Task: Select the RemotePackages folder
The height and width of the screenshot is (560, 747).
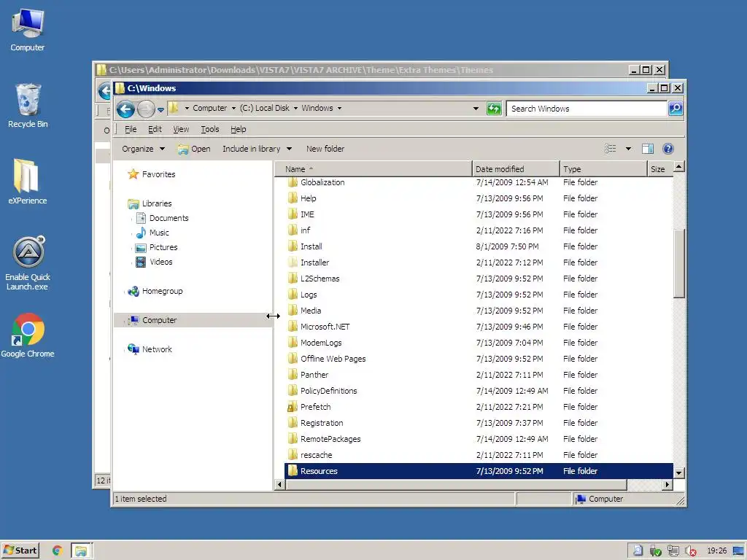Action: 330,439
